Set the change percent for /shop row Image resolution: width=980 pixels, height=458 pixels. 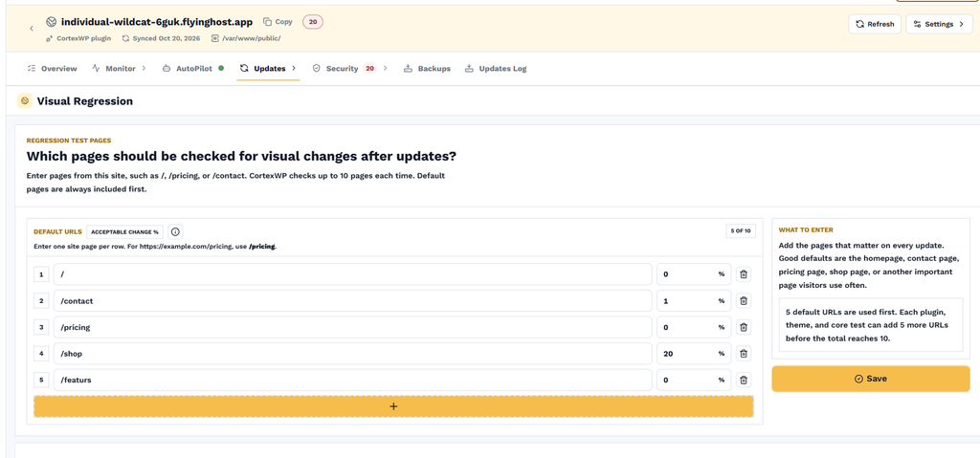[694, 354]
